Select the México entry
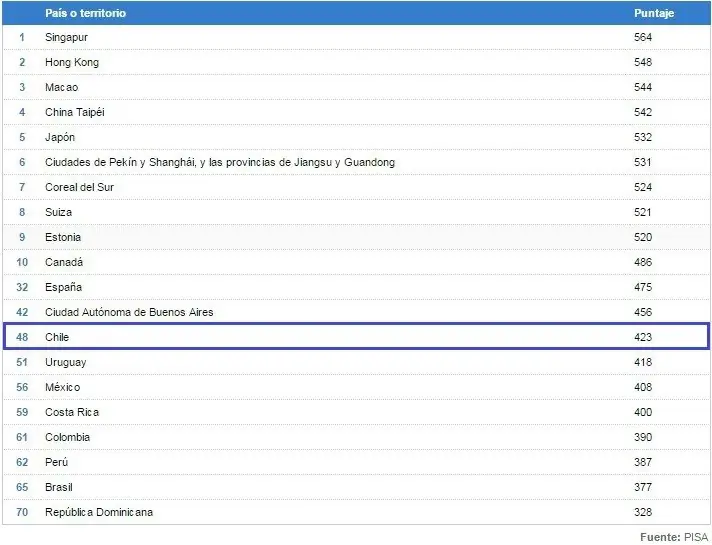712x545 pixels. (62, 387)
